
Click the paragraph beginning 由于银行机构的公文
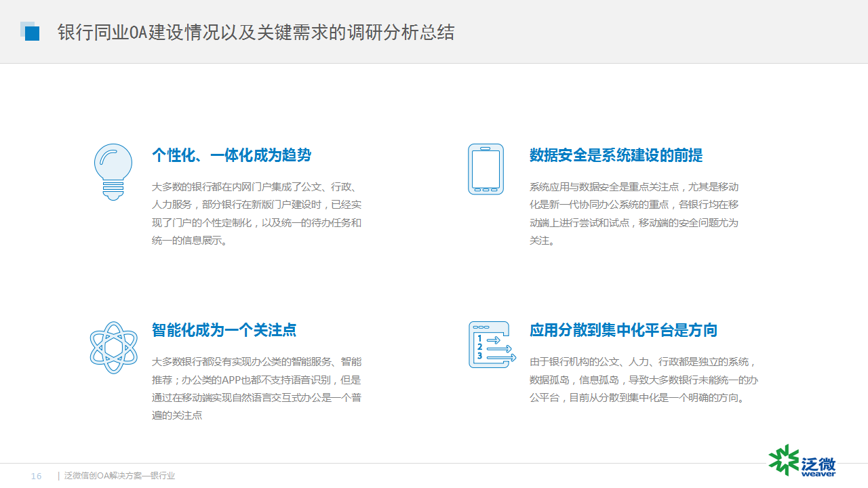[x=644, y=380]
